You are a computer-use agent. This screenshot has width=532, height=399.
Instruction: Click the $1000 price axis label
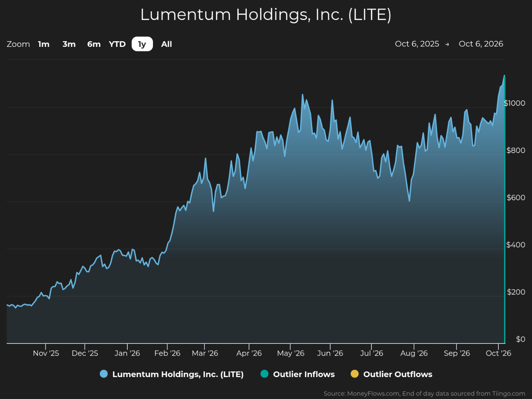515,103
